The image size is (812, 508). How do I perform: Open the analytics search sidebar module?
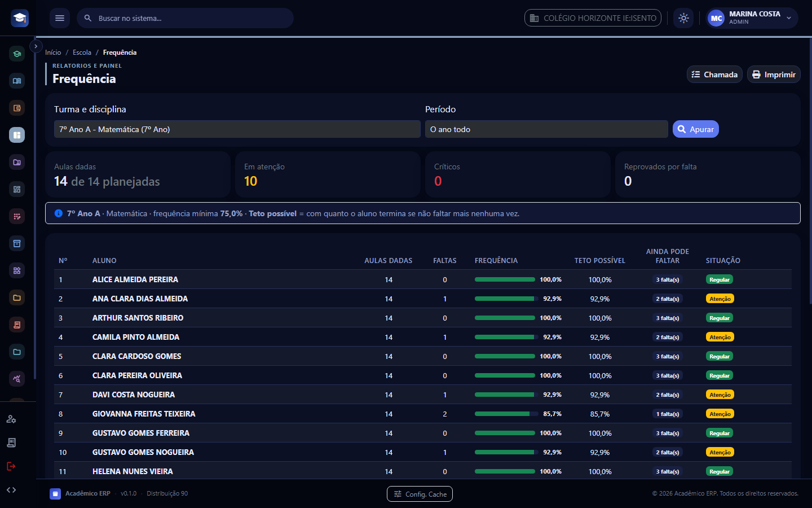pyautogui.click(x=17, y=379)
